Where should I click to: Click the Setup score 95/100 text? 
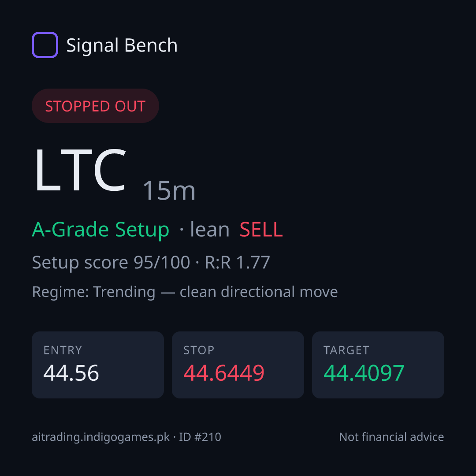click(x=111, y=262)
